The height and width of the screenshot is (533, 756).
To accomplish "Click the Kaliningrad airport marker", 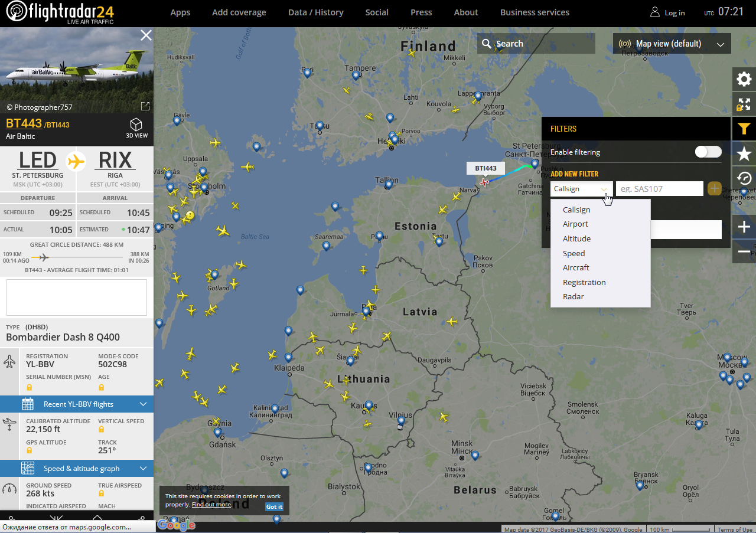I will coord(275,408).
